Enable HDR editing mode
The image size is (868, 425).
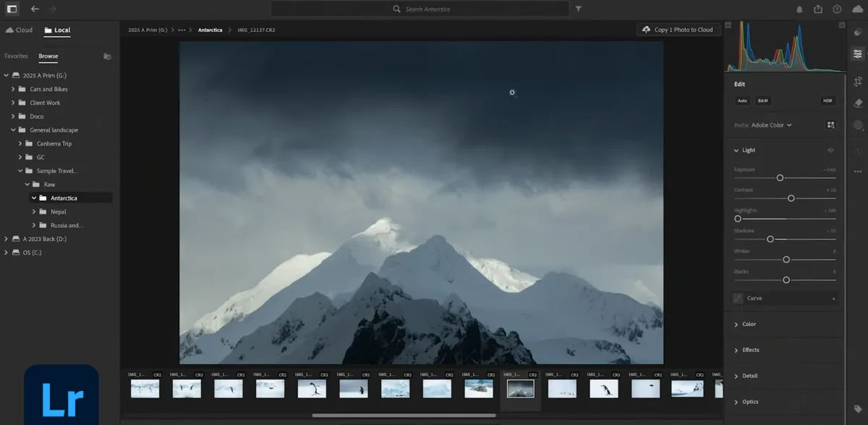pos(827,101)
